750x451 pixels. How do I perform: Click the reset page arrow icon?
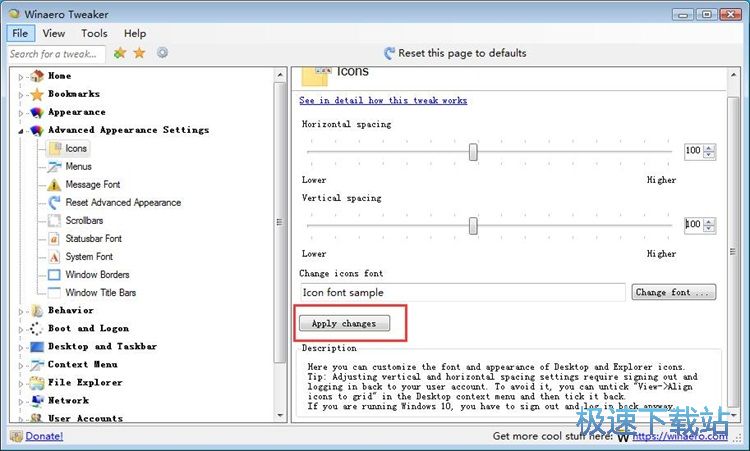click(x=389, y=53)
